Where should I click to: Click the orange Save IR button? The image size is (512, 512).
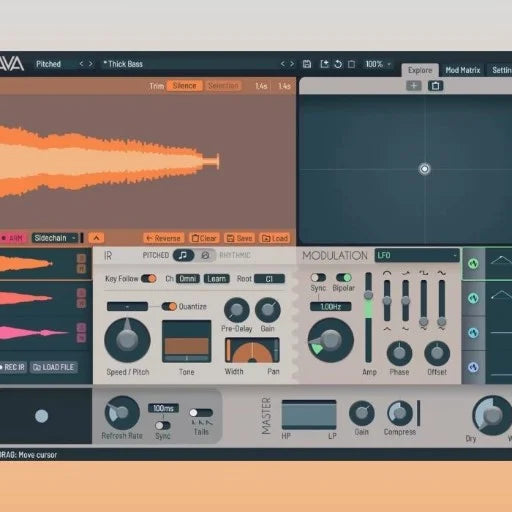(239, 238)
